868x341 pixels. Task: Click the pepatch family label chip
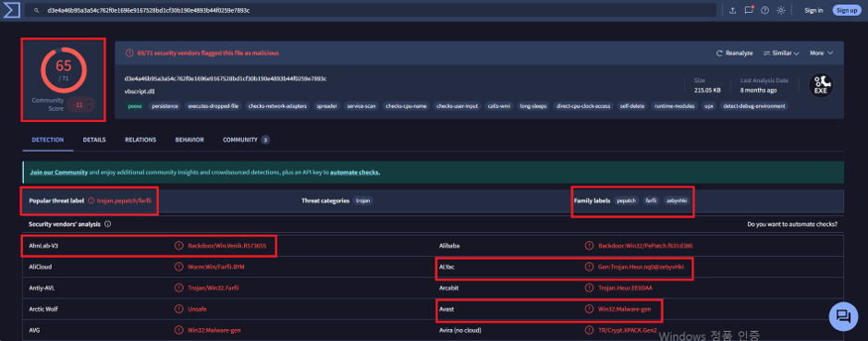click(x=627, y=201)
